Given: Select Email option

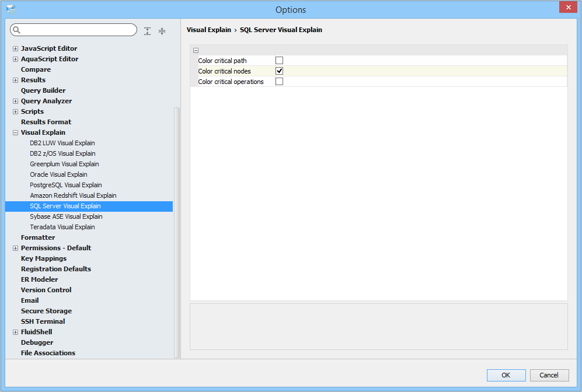Looking at the screenshot, I should click(30, 300).
